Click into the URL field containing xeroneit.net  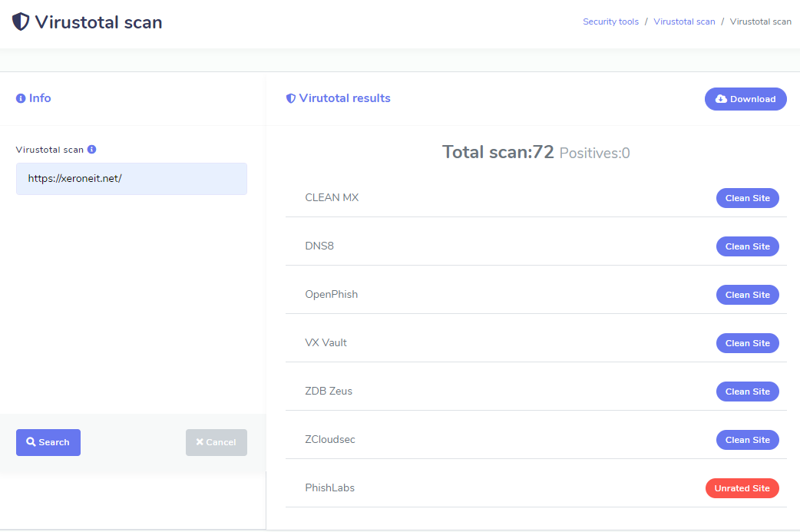tap(131, 179)
